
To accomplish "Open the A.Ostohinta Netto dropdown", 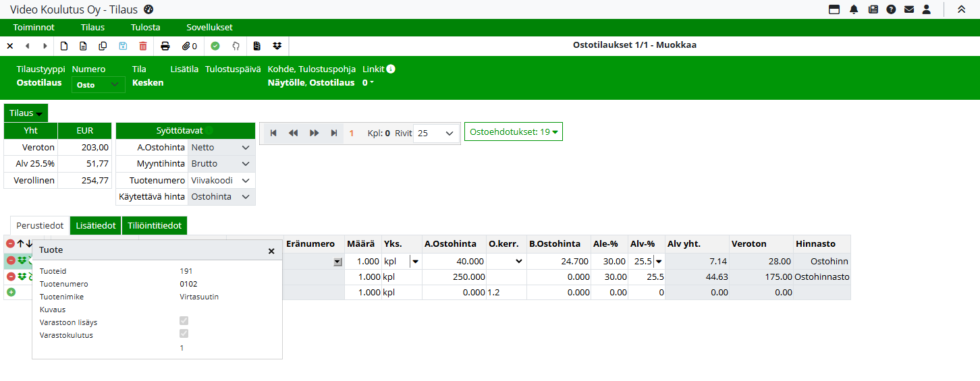I will coord(221,147).
